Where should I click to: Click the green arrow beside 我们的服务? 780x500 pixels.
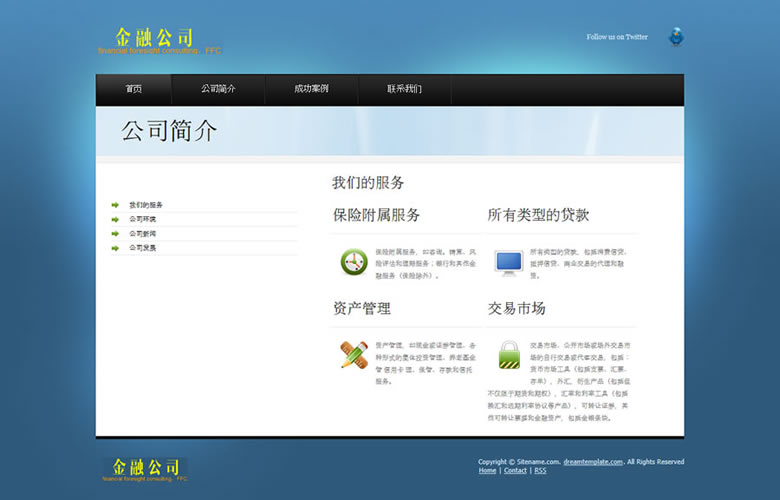point(116,205)
